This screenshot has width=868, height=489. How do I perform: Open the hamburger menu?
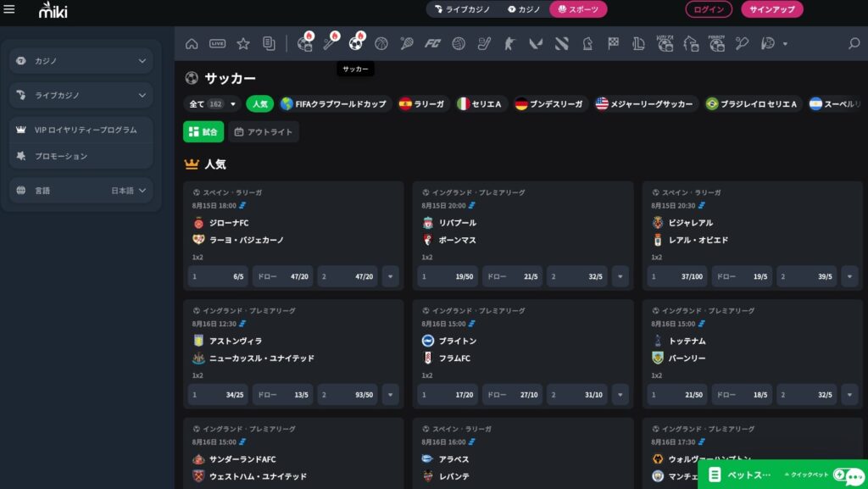[x=9, y=8]
